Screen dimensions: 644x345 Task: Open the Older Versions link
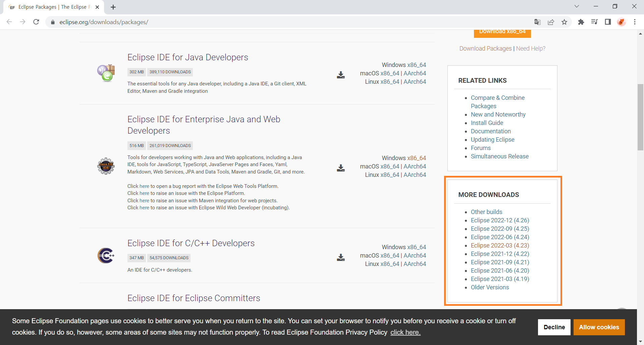tap(490, 287)
